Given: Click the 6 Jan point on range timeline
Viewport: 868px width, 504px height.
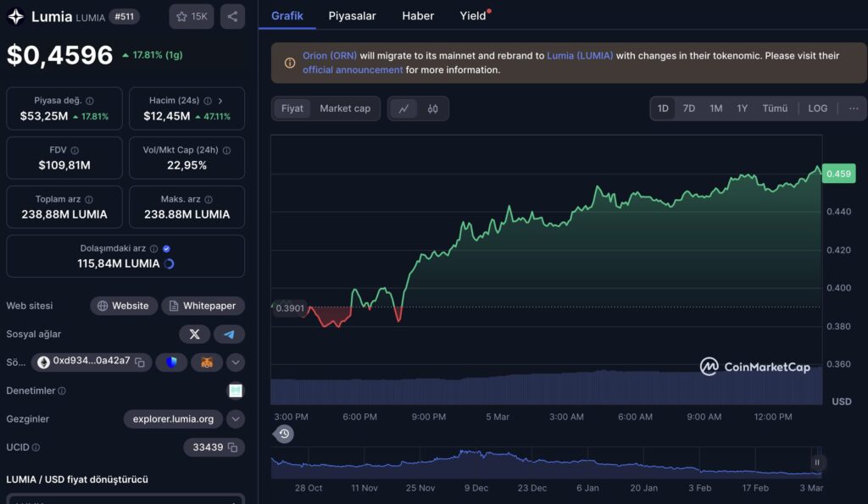Looking at the screenshot, I should point(587,488).
